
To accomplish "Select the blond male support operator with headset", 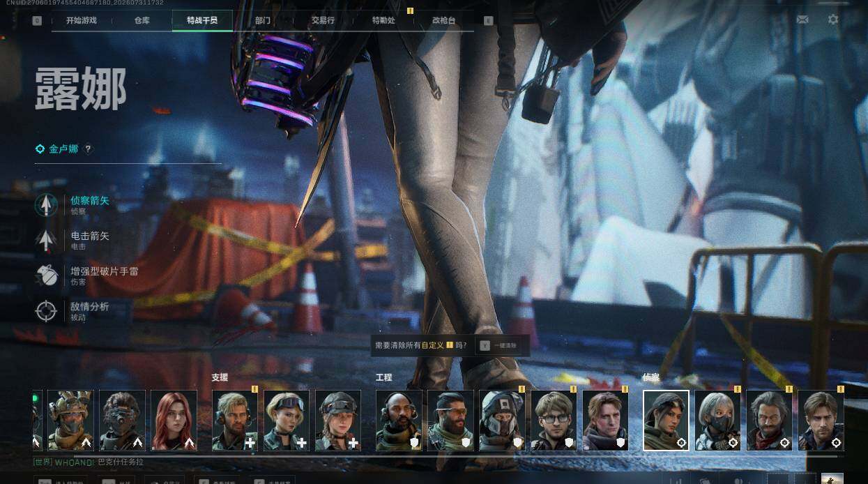I will click(235, 421).
